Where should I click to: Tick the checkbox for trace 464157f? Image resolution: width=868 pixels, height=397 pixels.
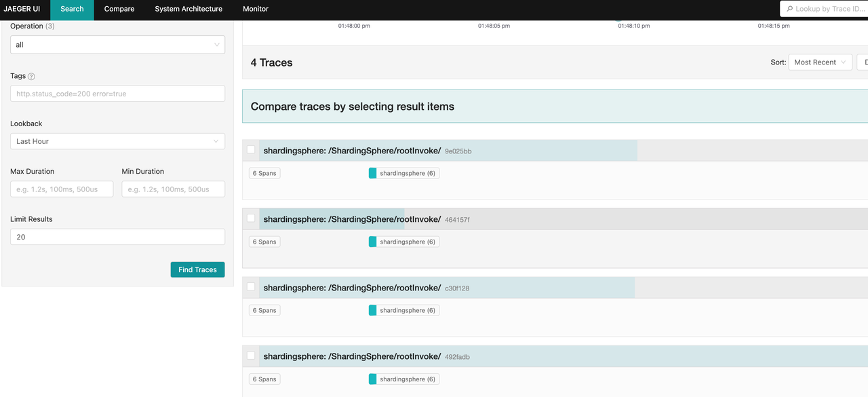[251, 219]
